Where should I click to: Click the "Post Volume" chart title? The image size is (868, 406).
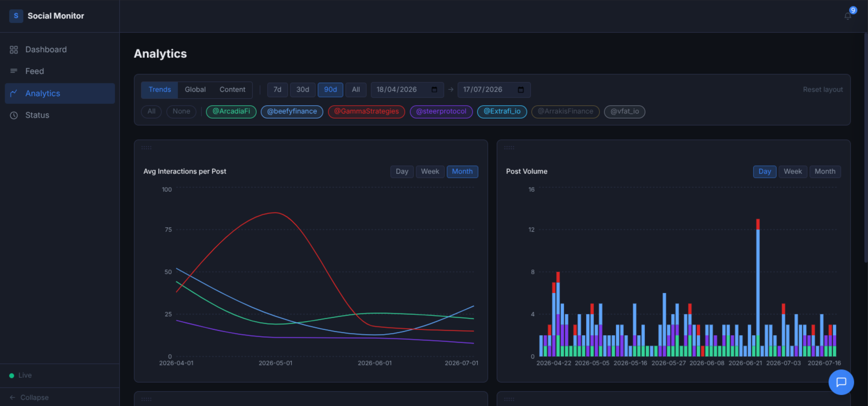[x=526, y=171]
